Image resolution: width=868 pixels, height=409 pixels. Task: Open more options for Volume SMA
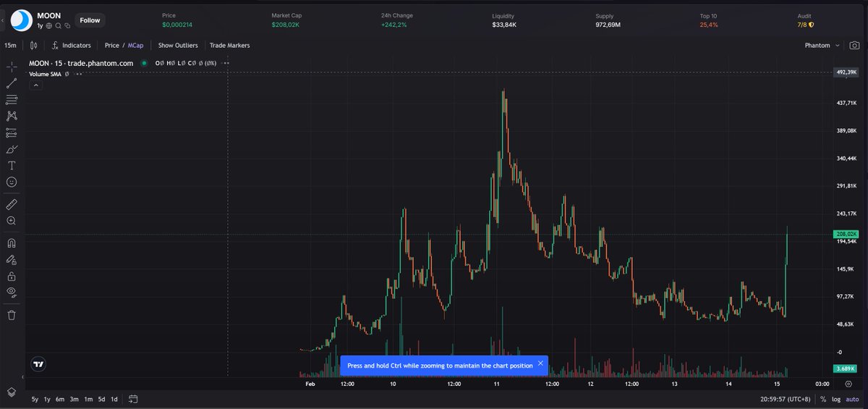click(x=78, y=74)
